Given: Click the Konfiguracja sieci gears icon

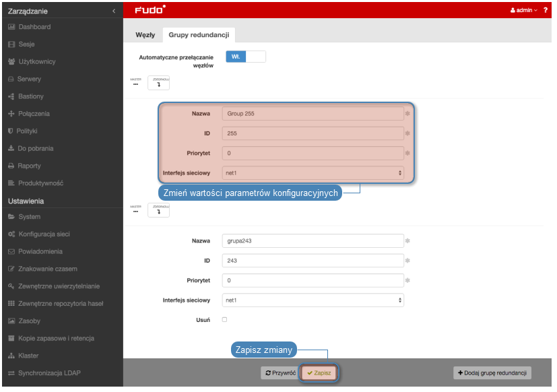Looking at the screenshot, I should point(11,234).
